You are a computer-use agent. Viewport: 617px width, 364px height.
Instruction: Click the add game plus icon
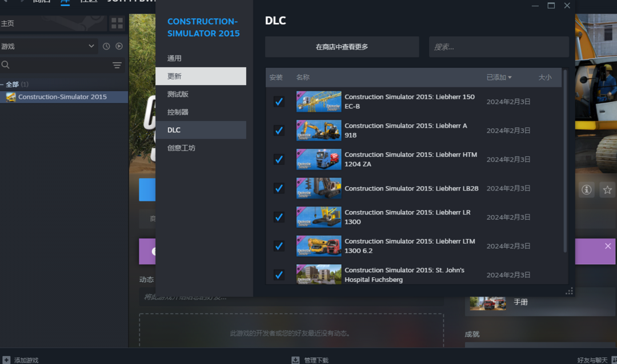[x=6, y=360]
